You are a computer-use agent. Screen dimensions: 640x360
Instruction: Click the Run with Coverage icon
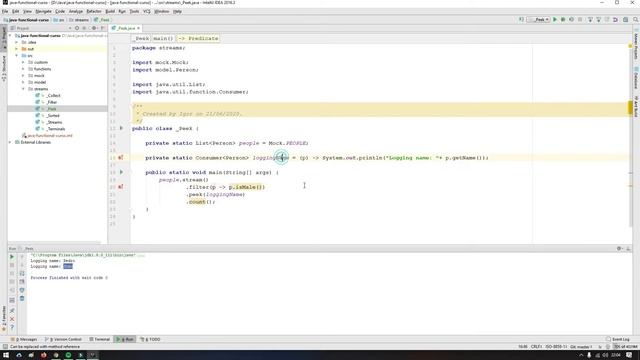pos(571,20)
